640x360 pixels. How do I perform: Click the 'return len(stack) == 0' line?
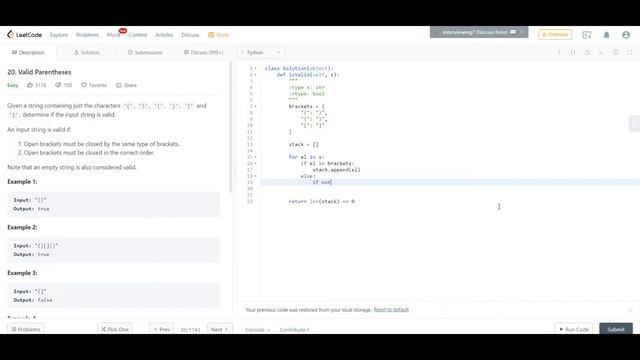click(x=321, y=201)
